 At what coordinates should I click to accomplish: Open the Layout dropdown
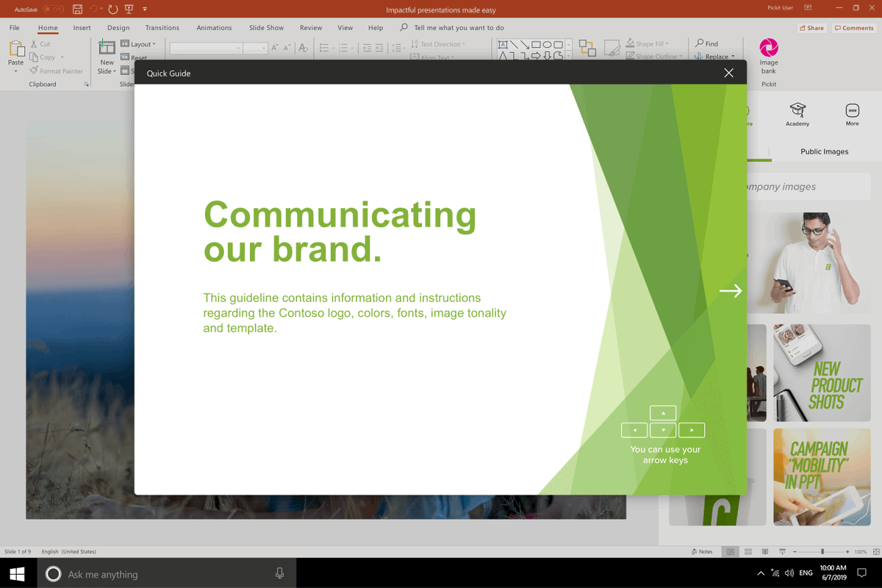point(138,44)
